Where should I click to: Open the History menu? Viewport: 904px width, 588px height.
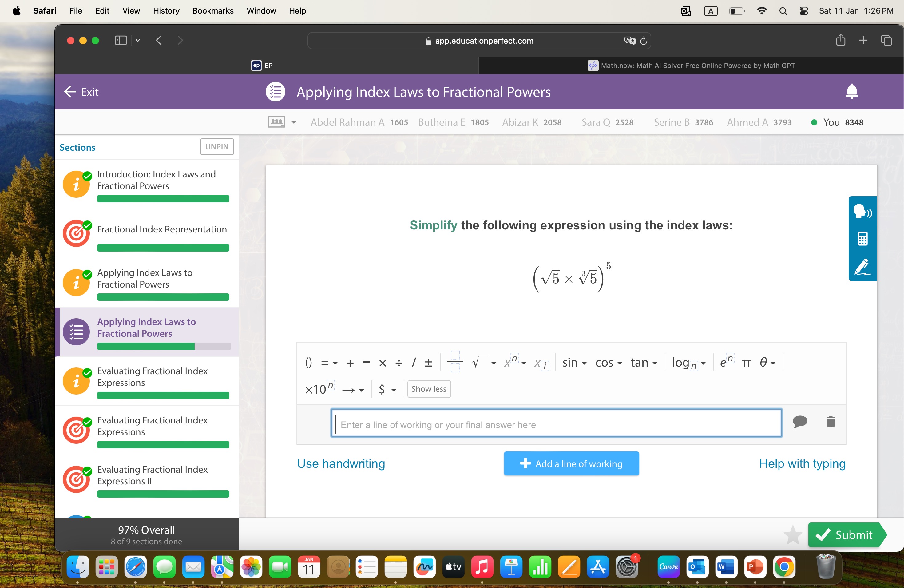coord(166,11)
